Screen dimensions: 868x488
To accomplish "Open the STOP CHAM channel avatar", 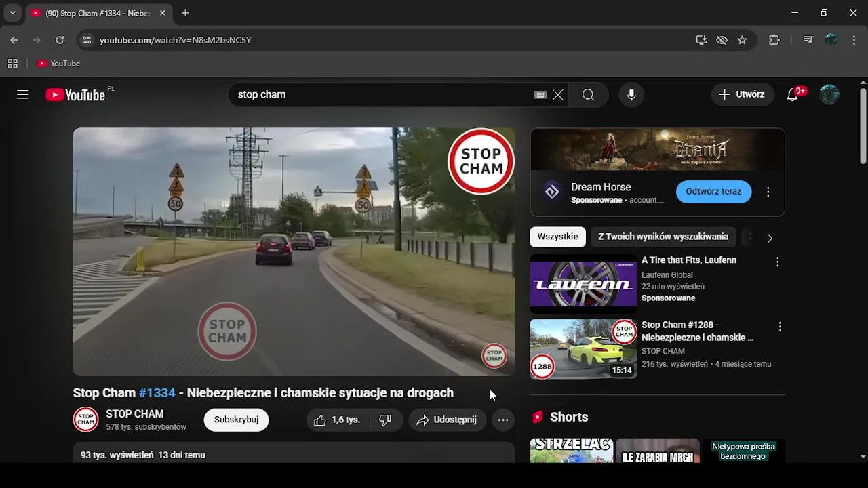I will point(85,420).
